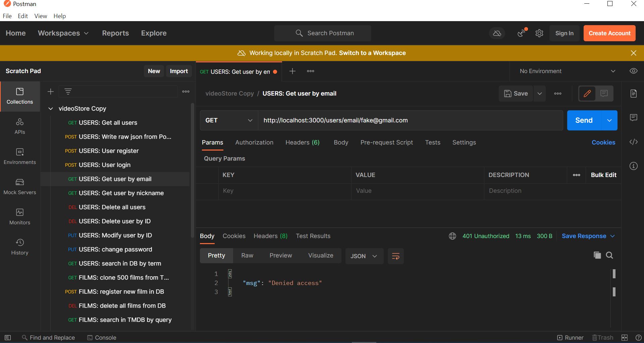Viewport: 644px width, 343px height.
Task: Click the network globe icon in the response bar
Action: pos(452,236)
